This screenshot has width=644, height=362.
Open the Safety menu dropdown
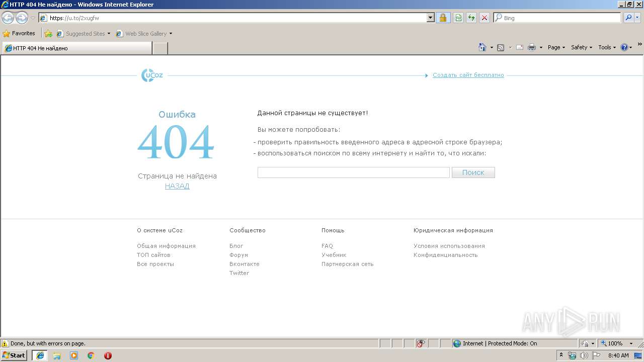[x=582, y=47]
